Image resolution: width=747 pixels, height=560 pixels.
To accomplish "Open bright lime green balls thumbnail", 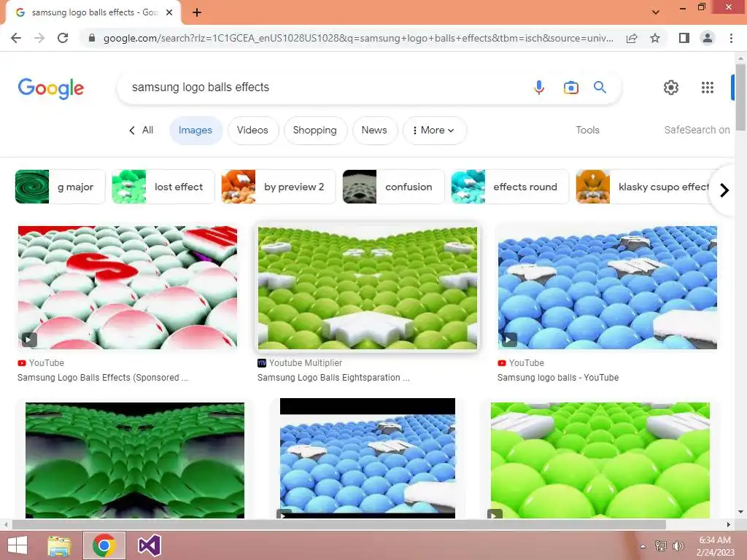I will coord(600,461).
